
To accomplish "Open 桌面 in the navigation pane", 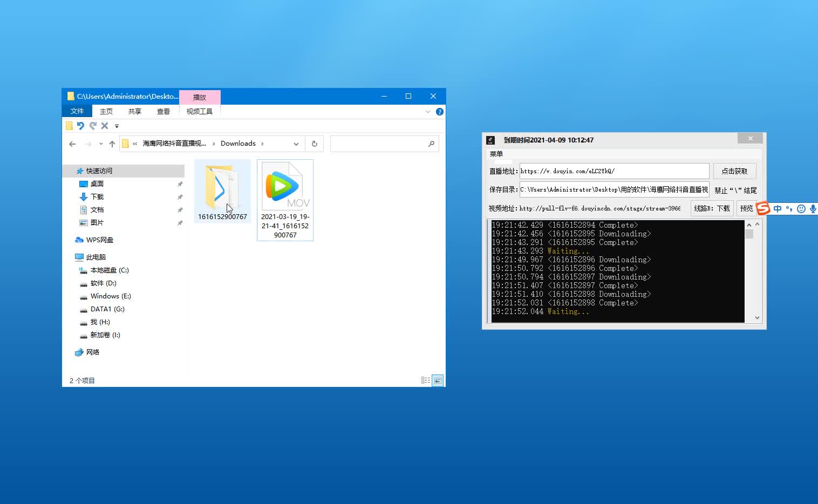I will [97, 183].
